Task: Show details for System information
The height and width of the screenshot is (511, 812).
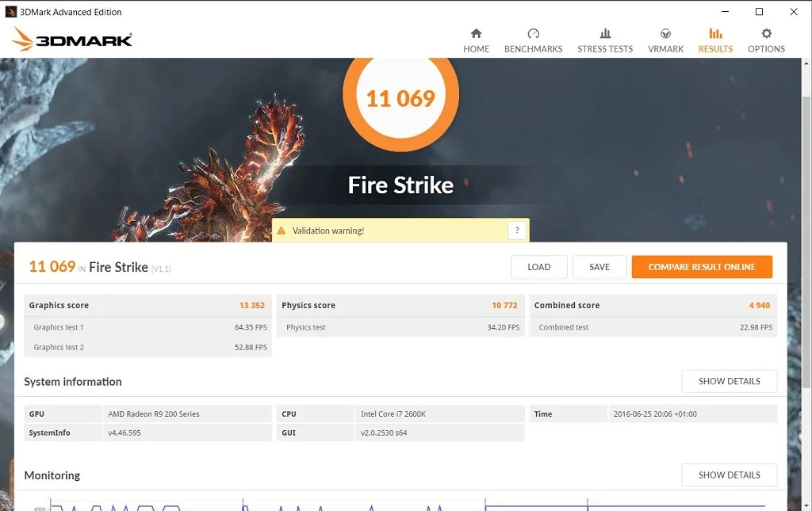Action: point(730,381)
